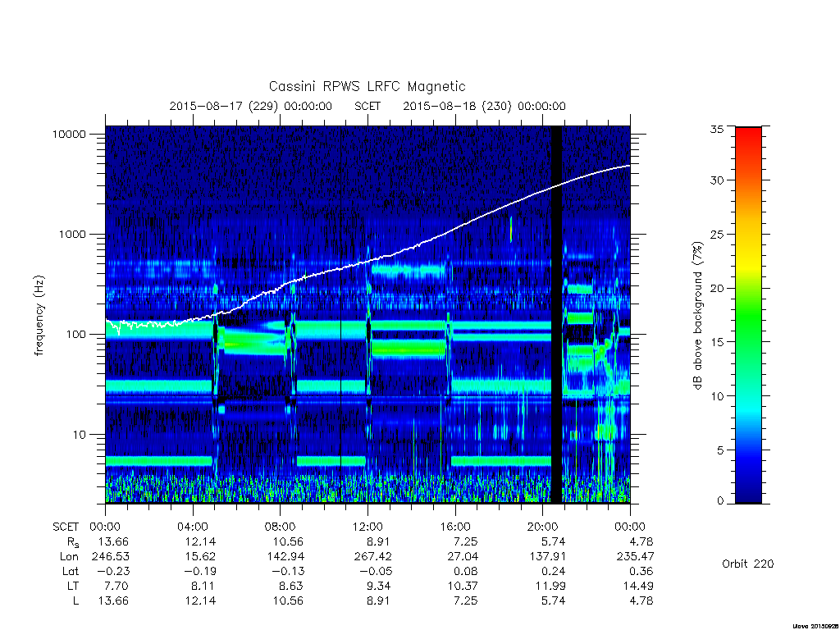840x630 pixels.
Task: Select the LT value 14.49
Action: (638, 586)
